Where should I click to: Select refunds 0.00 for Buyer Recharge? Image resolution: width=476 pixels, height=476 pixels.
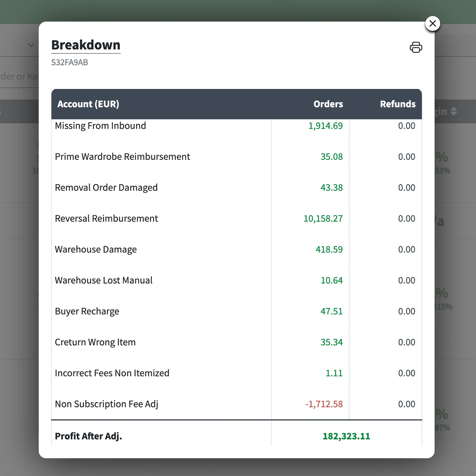pyautogui.click(x=407, y=311)
